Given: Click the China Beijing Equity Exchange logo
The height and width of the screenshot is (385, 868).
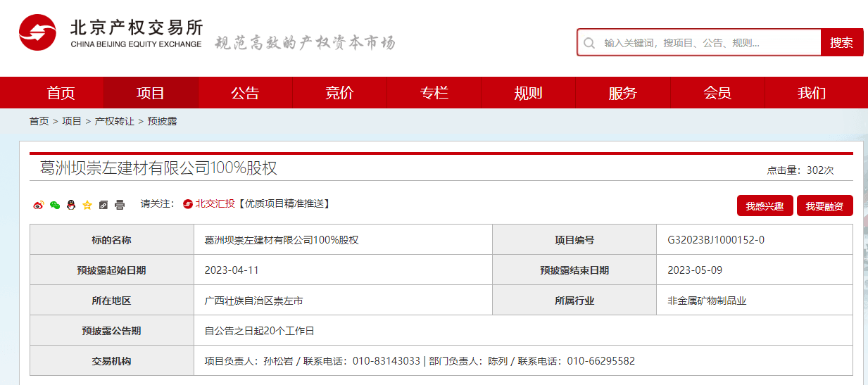Looking at the screenshot, I should click(x=111, y=33).
